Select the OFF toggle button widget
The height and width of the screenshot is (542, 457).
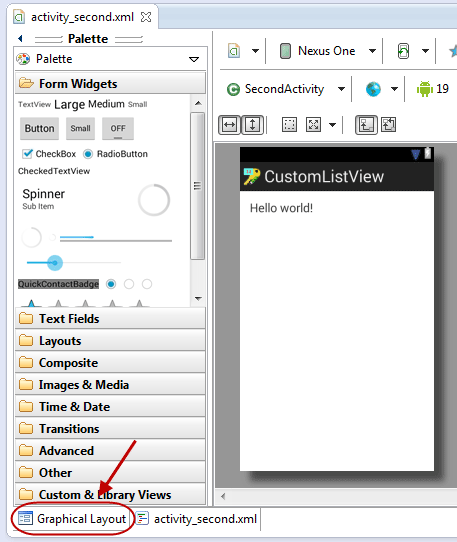[x=118, y=129]
